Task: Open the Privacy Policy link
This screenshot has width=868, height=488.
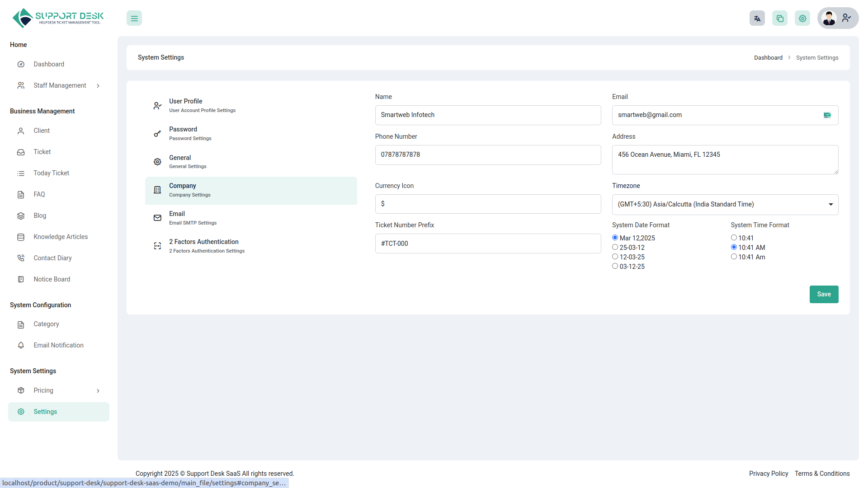Action: coord(768,474)
